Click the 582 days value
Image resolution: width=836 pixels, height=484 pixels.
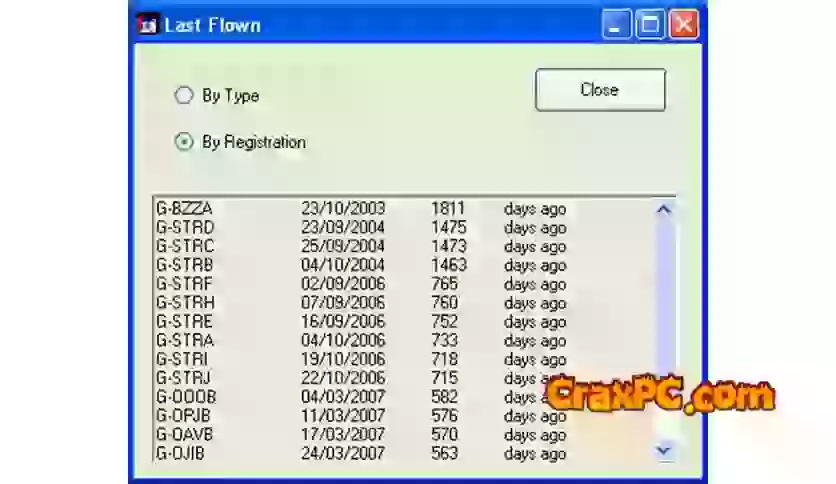click(x=445, y=397)
